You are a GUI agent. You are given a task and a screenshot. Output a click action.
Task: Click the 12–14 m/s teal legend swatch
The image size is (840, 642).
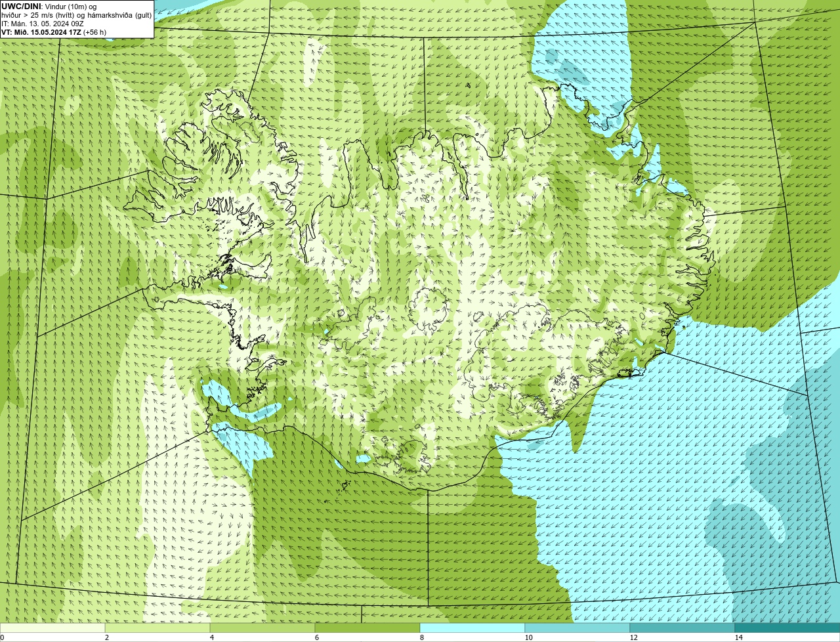coord(682,628)
